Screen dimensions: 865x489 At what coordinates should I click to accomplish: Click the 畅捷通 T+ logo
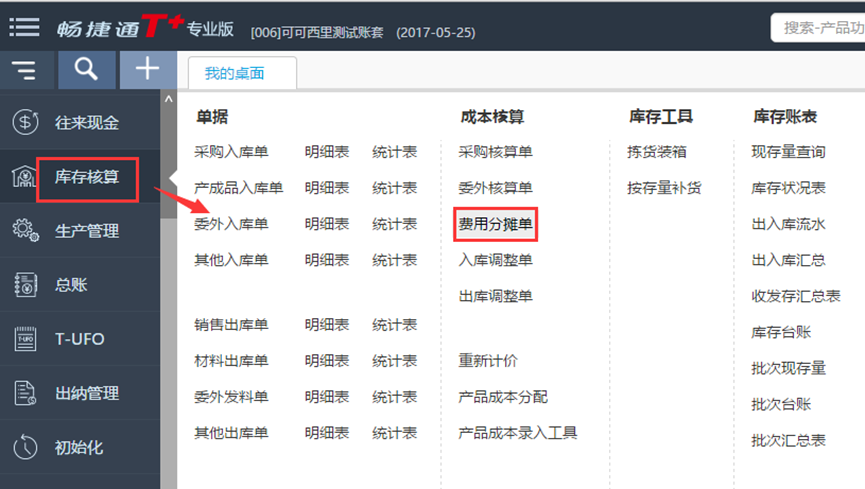[120, 26]
